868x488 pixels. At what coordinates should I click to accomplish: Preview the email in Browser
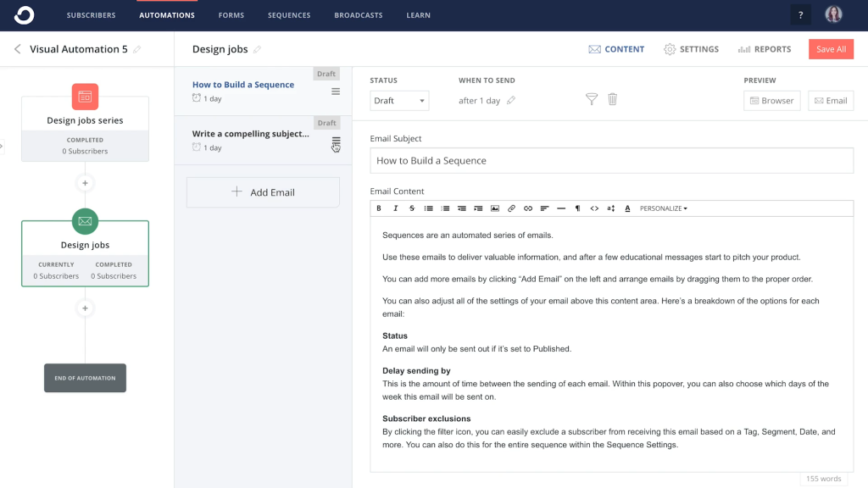tap(771, 101)
